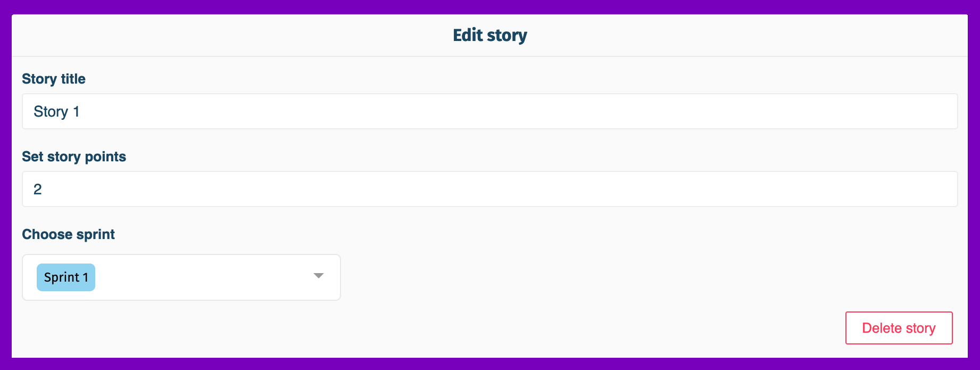Expand the Choose sprint combo box
Screen dimensions: 980x370
[181, 277]
